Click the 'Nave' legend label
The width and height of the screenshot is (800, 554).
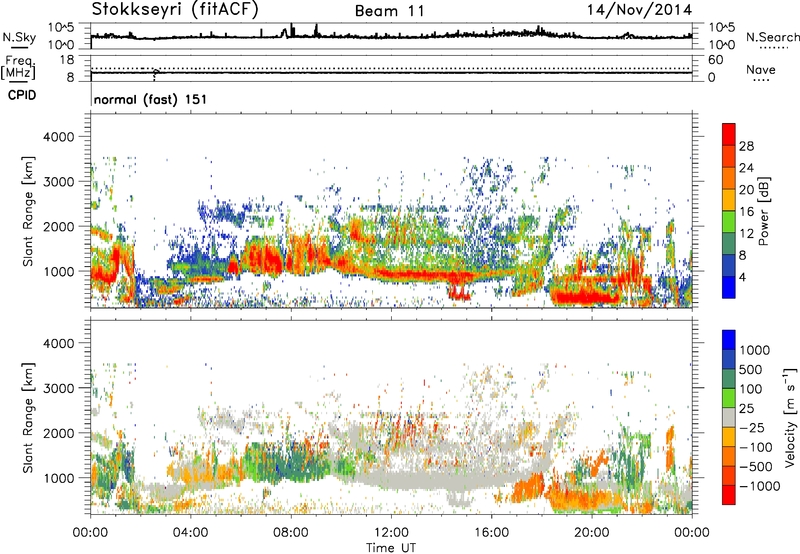(761, 69)
